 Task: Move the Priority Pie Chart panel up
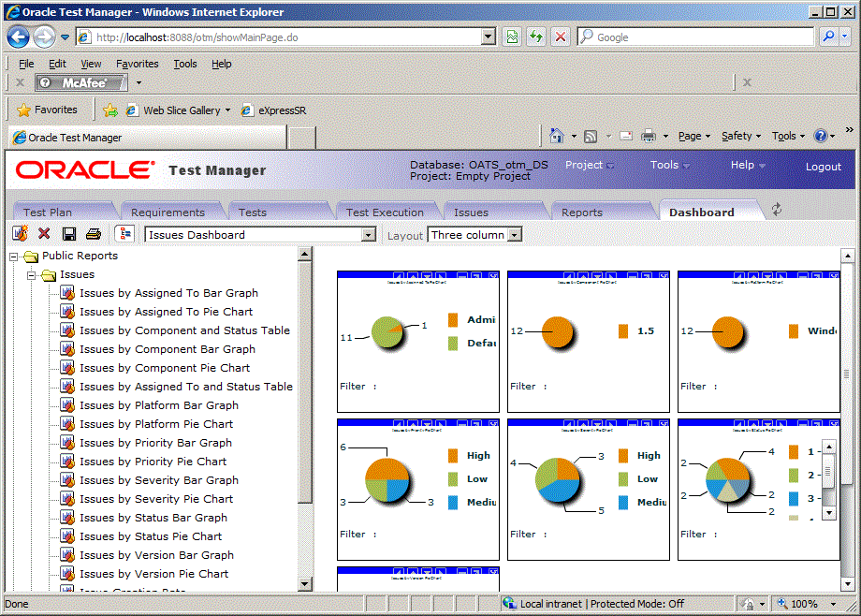click(413, 423)
